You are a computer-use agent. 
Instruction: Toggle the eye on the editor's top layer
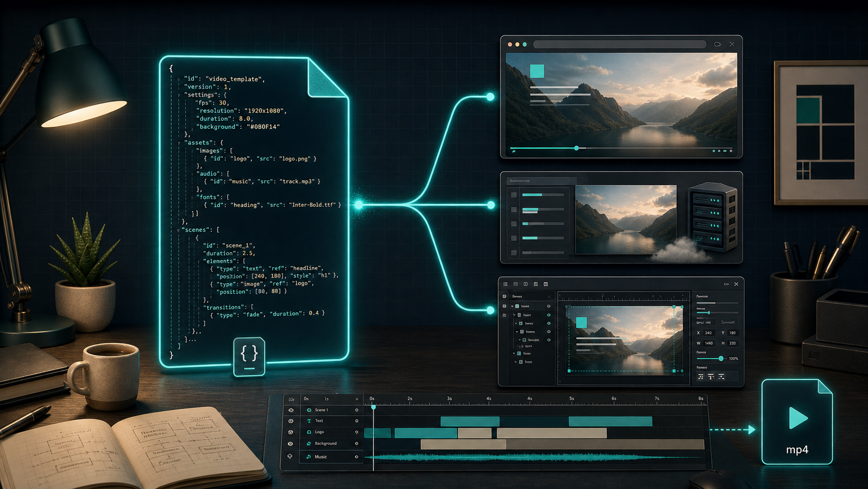(x=549, y=306)
